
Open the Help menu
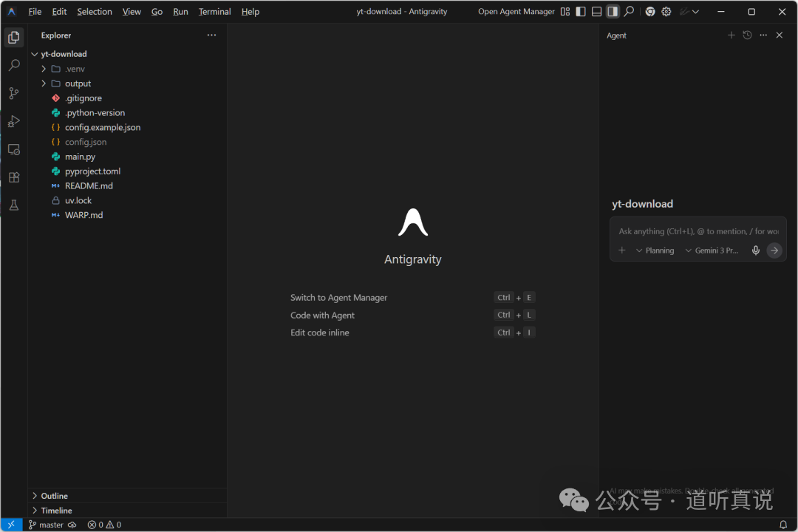pyautogui.click(x=250, y=11)
